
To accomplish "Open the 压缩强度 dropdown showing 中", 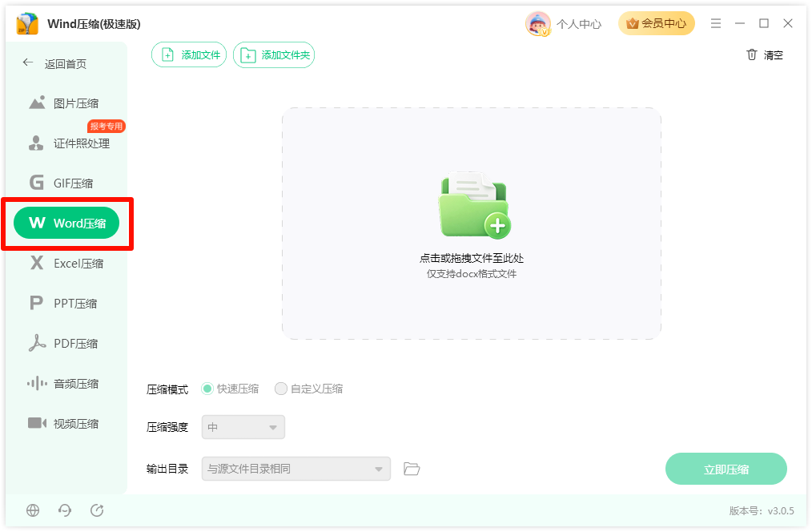I will click(x=243, y=427).
